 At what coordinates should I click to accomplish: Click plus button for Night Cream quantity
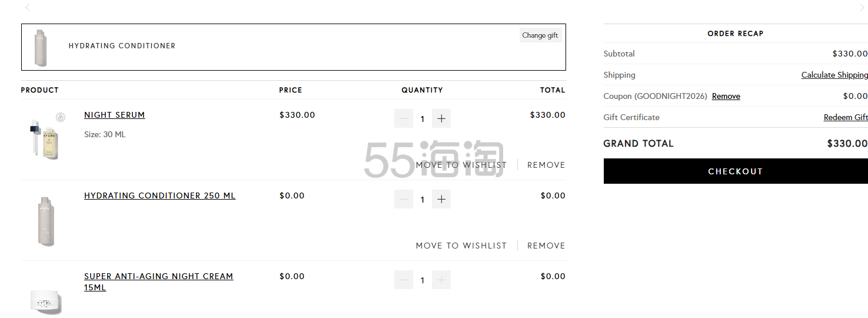tap(441, 280)
